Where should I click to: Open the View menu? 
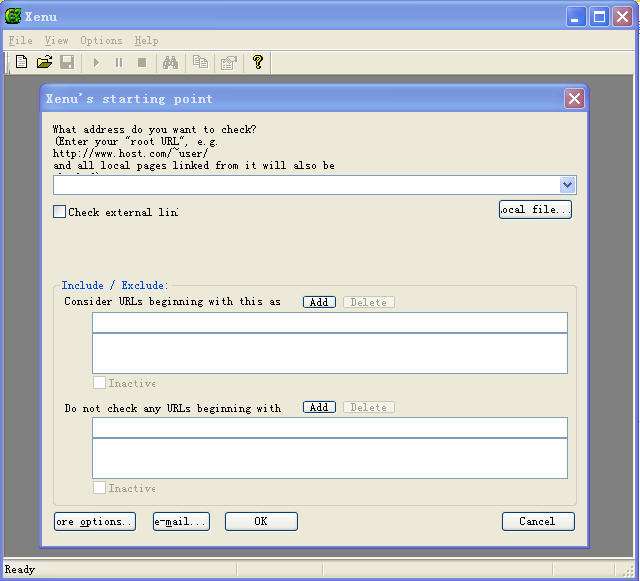(x=56, y=40)
